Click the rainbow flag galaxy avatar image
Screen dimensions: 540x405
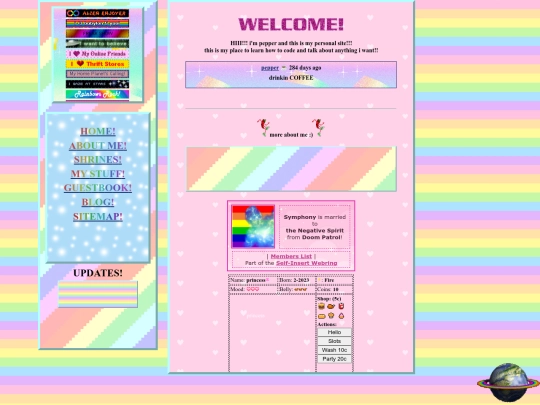click(x=253, y=226)
